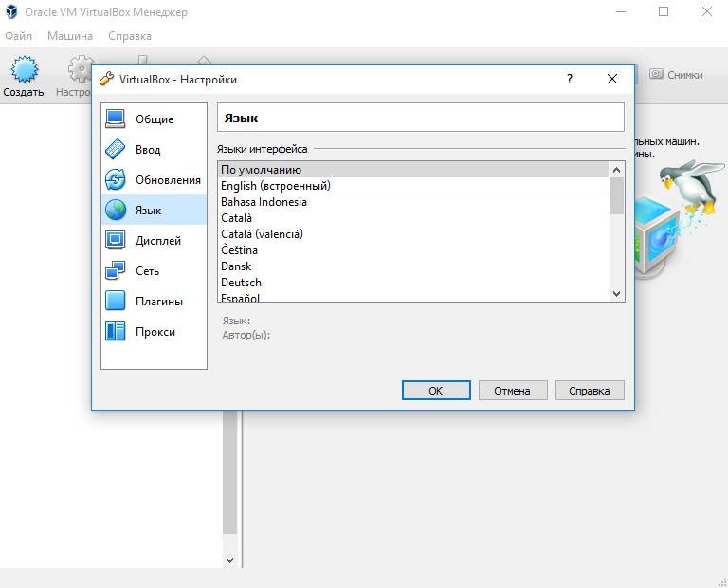Open the Файл menu
The height and width of the screenshot is (588, 728).
tap(19, 36)
